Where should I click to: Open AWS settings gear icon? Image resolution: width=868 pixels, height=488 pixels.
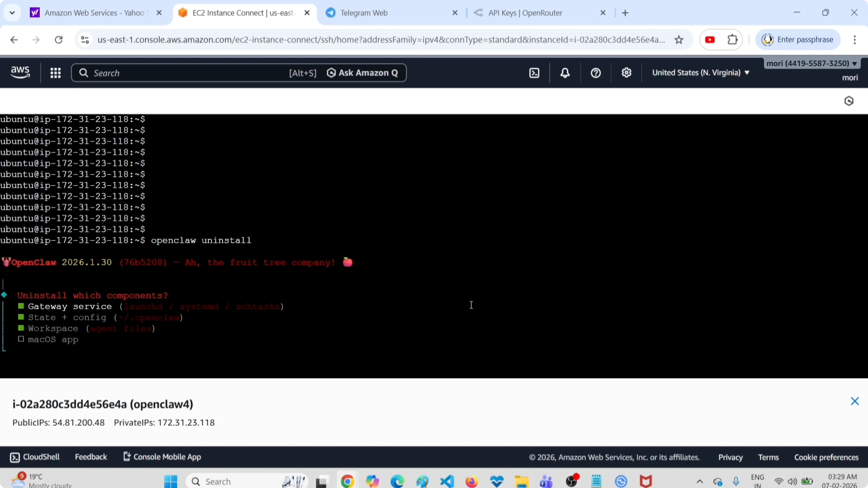coord(626,73)
